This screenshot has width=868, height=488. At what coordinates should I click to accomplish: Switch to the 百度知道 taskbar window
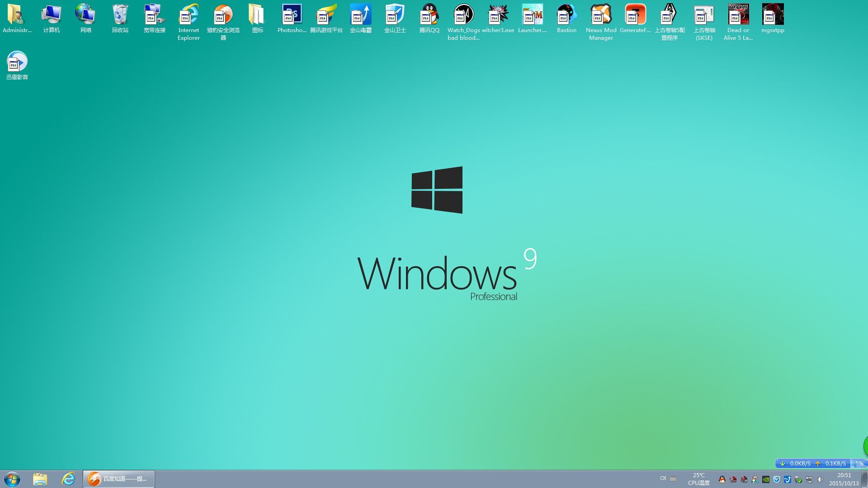coord(118,479)
